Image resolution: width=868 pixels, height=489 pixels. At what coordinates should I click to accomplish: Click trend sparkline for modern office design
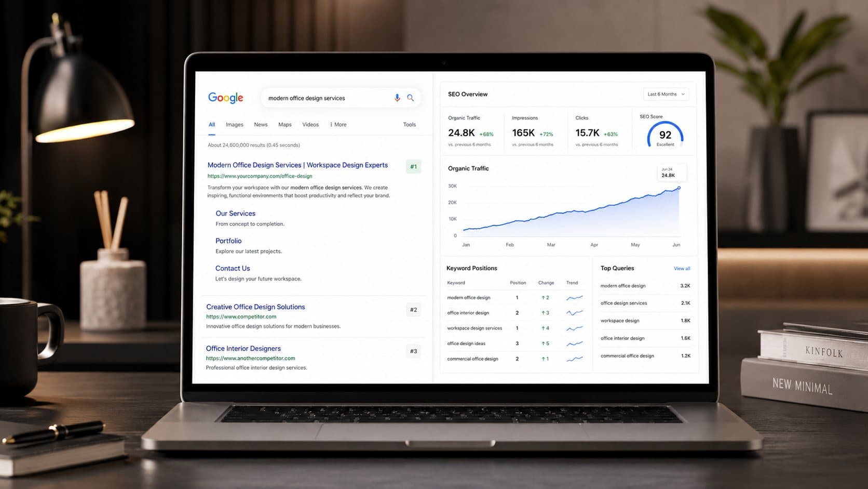[x=574, y=298]
